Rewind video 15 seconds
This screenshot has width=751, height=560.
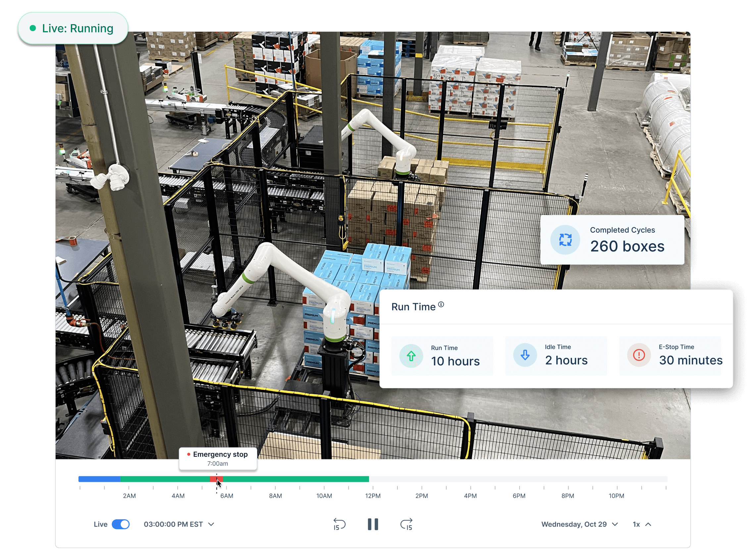(x=339, y=524)
